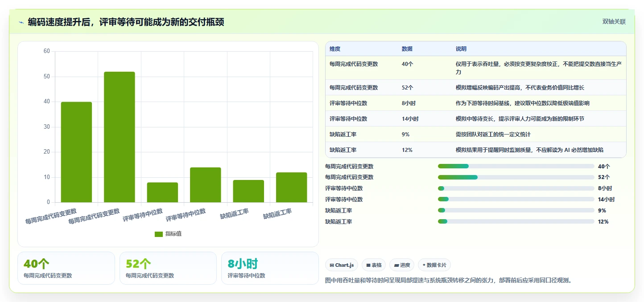The width and height of the screenshot is (644, 302).
Task: Click the 12% cell in the table
Action: 407,150
